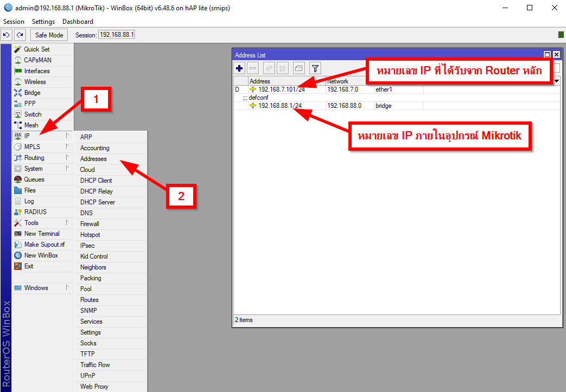Viewport: 566px width, 392px height.
Task: Expand the Routing submenu
Action: (42, 157)
